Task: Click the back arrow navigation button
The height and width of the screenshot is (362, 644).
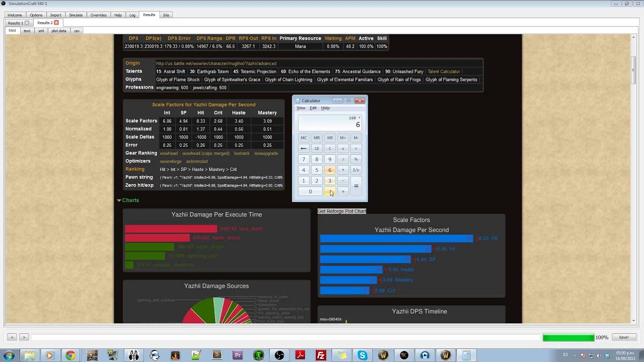Action: coord(13,337)
